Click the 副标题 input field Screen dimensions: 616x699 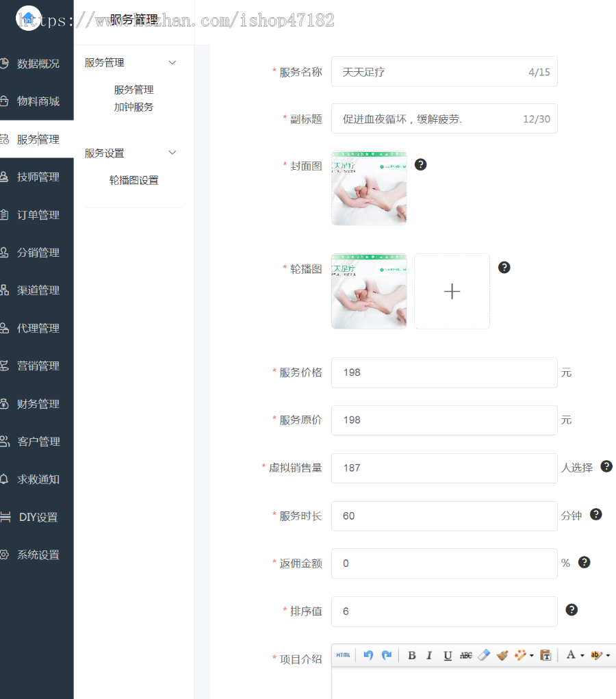pos(444,118)
